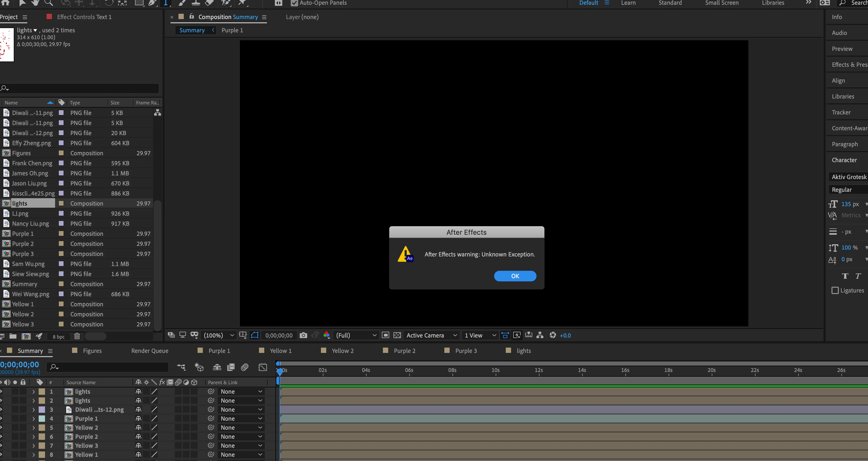Click show channel RGB color icon
868x461 pixels.
pos(326,335)
